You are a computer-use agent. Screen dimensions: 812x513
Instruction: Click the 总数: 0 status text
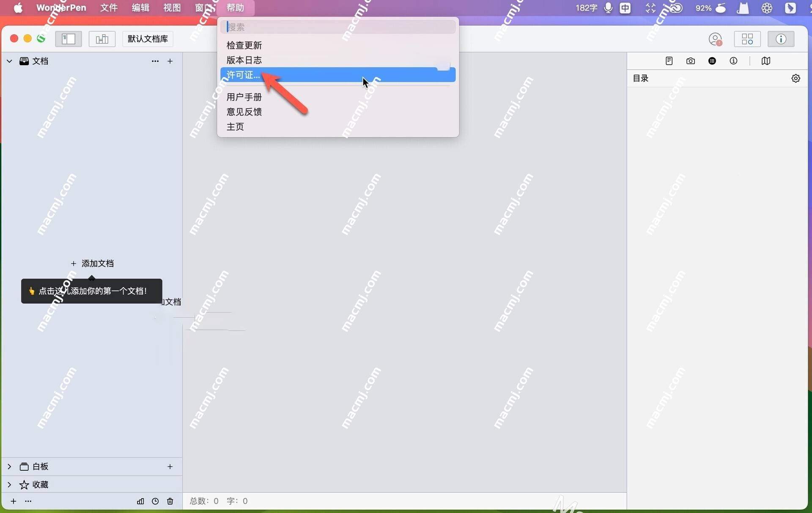click(204, 501)
